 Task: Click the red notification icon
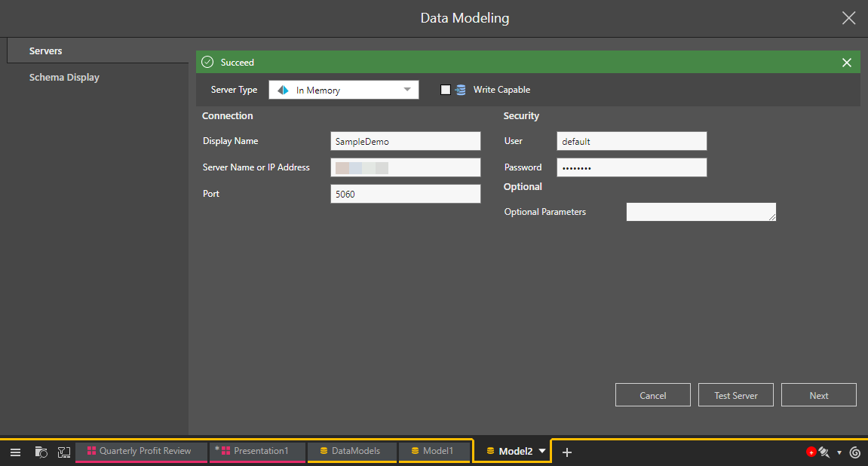click(x=811, y=452)
